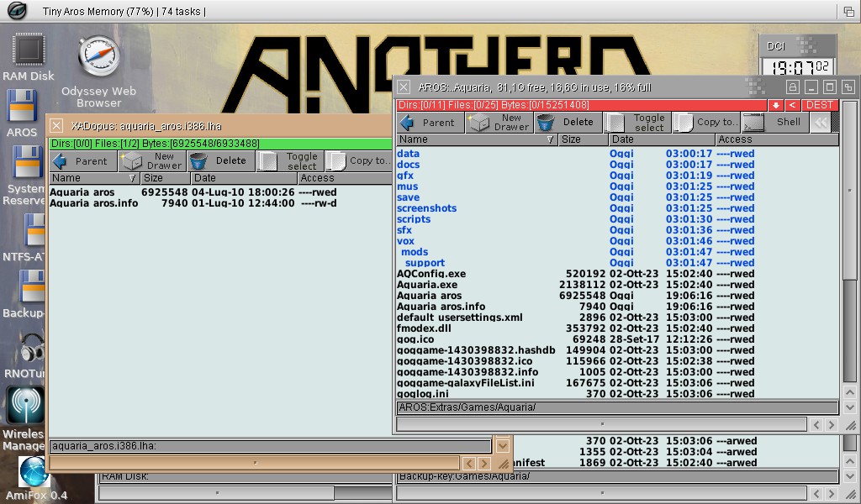Expand toolbar with double-arrow next to Shell
The height and width of the screenshot is (504, 861).
pos(820,123)
